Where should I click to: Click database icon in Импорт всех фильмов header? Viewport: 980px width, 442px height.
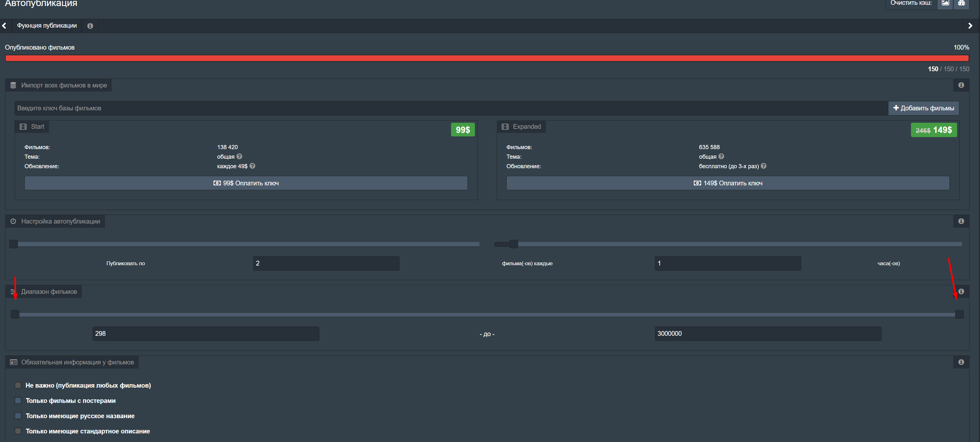pyautogui.click(x=13, y=85)
